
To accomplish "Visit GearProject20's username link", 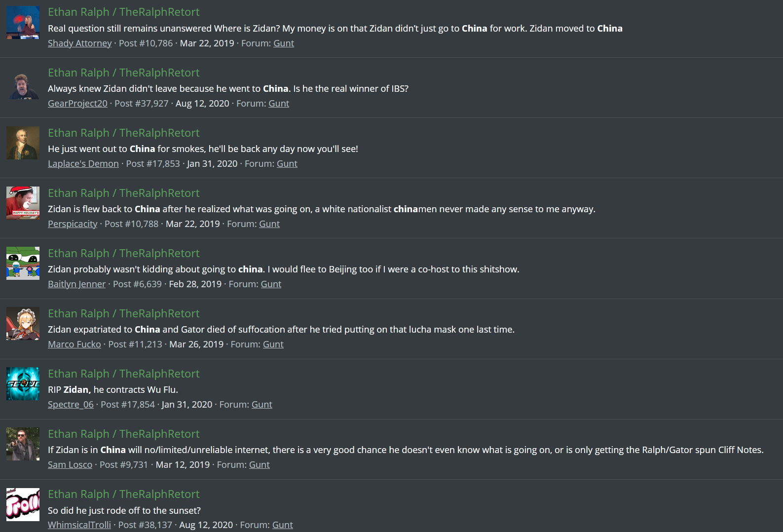I will coord(77,104).
